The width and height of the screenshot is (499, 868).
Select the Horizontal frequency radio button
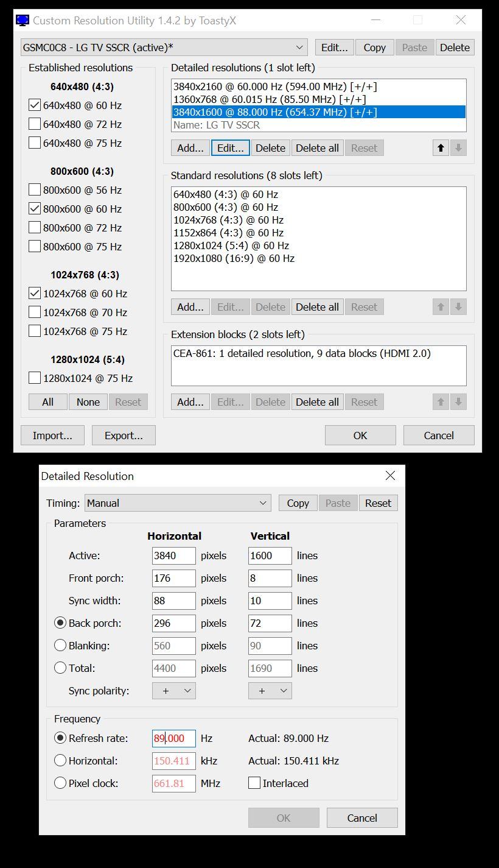pos(60,761)
